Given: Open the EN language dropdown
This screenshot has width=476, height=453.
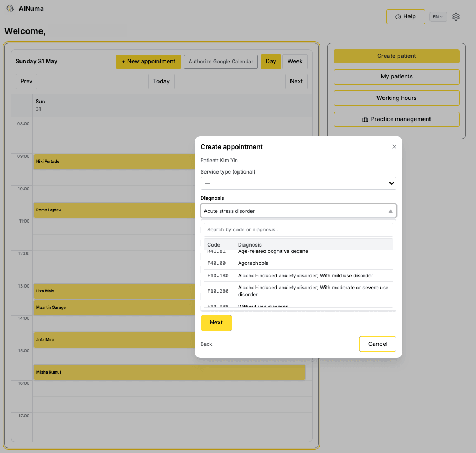Looking at the screenshot, I should 438,17.
